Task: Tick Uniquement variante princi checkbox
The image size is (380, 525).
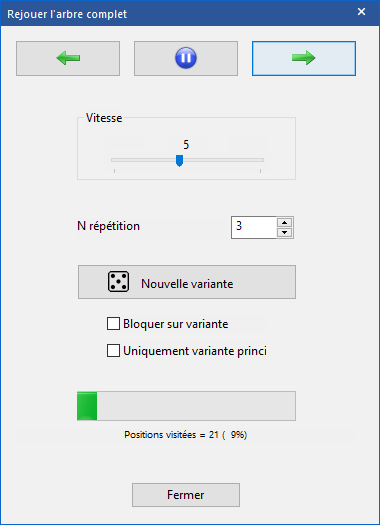Action: click(x=113, y=351)
